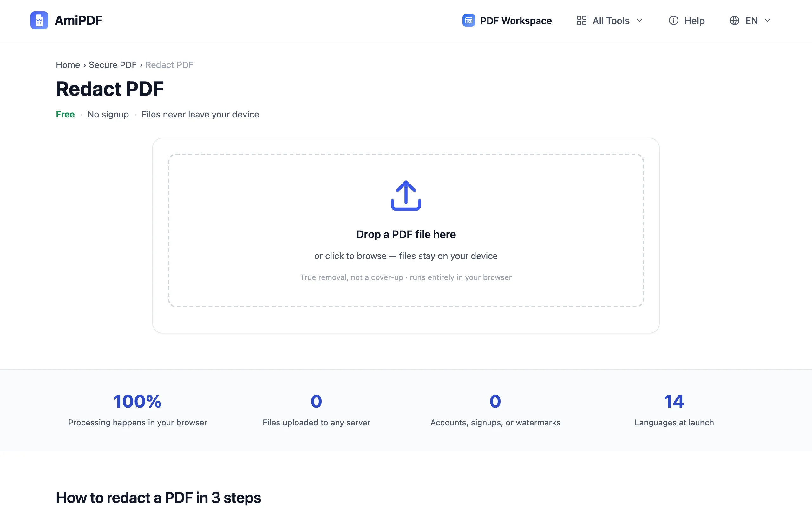The height and width of the screenshot is (508, 812).
Task: Click the 14 languages statistic
Action: click(674, 402)
